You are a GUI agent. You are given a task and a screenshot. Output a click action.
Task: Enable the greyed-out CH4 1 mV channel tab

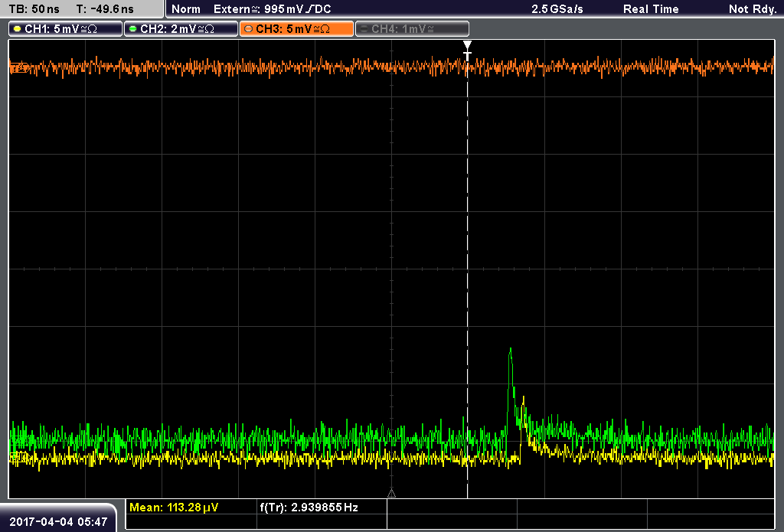point(412,29)
